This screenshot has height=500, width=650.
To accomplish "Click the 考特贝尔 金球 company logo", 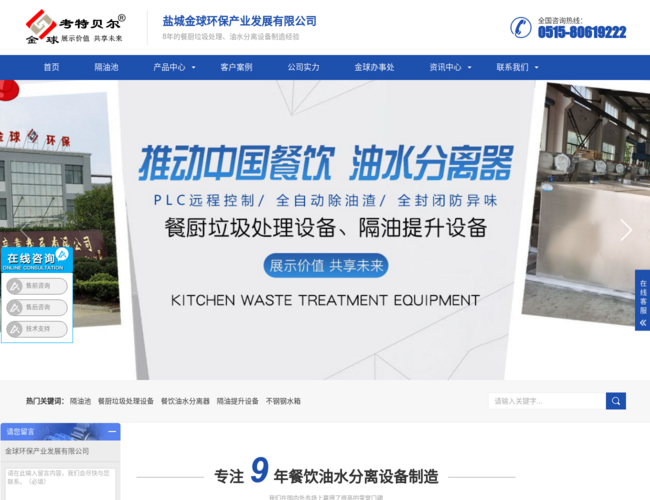I will pyautogui.click(x=76, y=28).
